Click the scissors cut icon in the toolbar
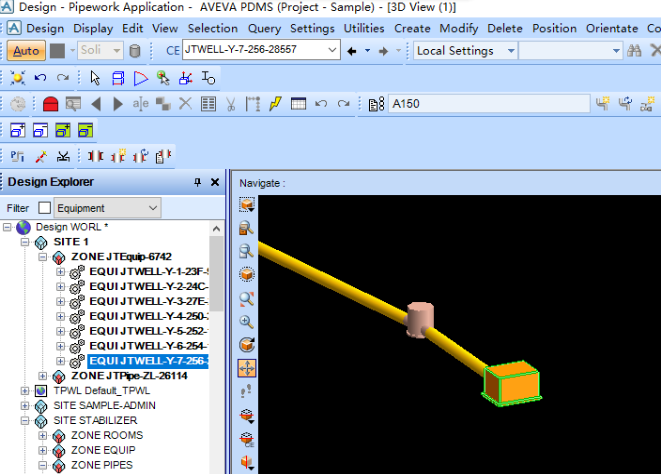Screen dimensions: 662x474 [x=230, y=103]
